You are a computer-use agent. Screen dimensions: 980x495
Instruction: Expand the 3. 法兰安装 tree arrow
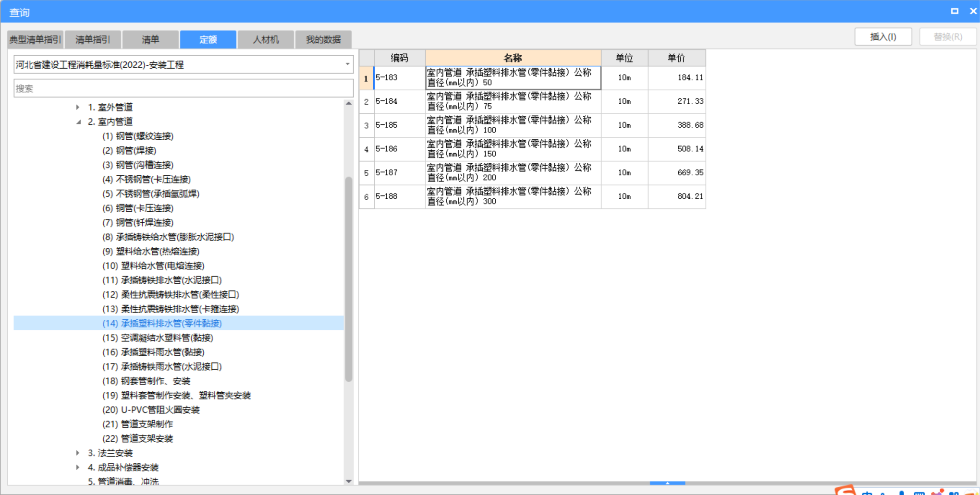[x=78, y=453]
